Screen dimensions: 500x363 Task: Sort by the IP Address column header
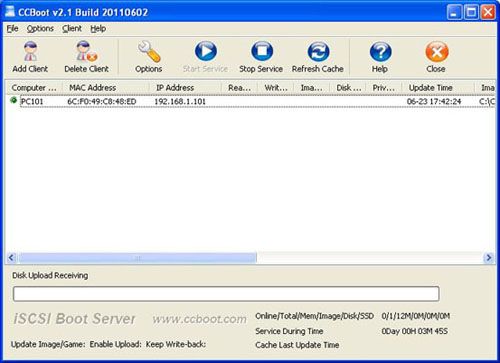click(185, 88)
